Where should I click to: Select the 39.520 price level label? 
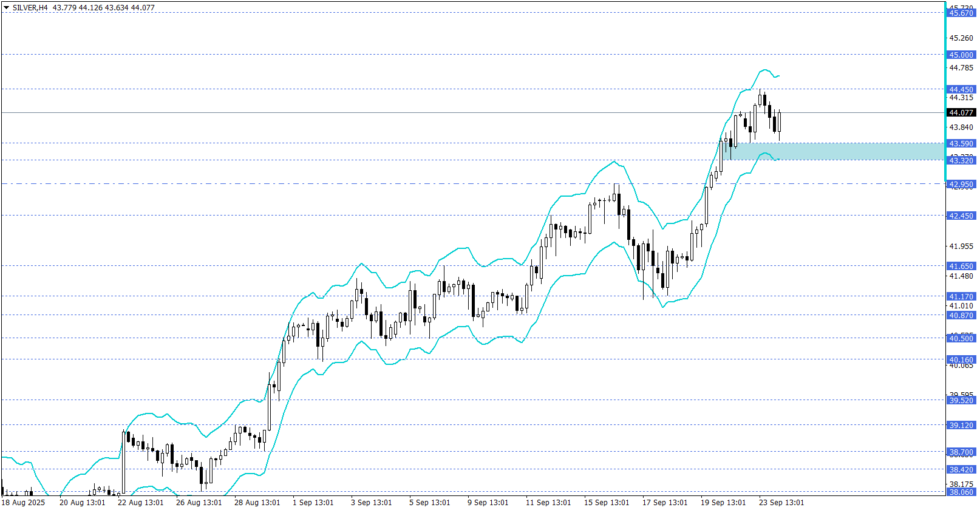(x=961, y=400)
